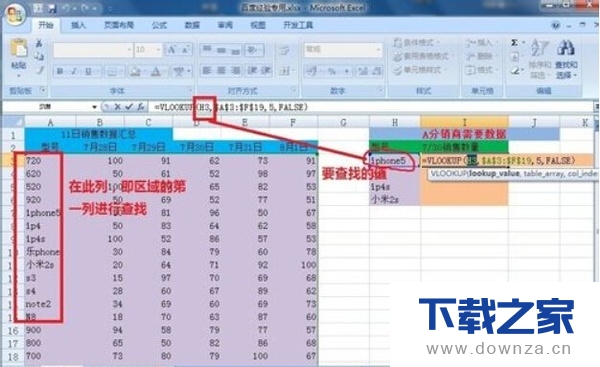600x367 pixels.
Task: Expand the Name Box dropdown arrow
Action: pos(95,107)
